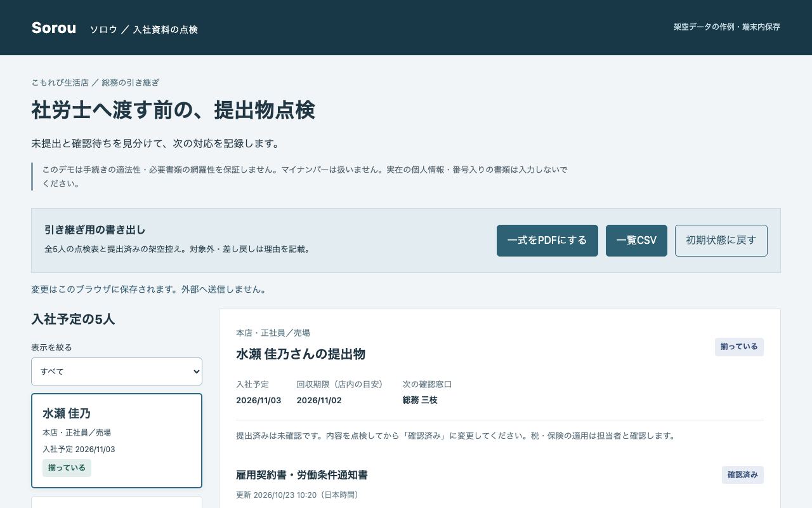Click the 更新 2026/10/23 10:20 timestamp

point(298,495)
